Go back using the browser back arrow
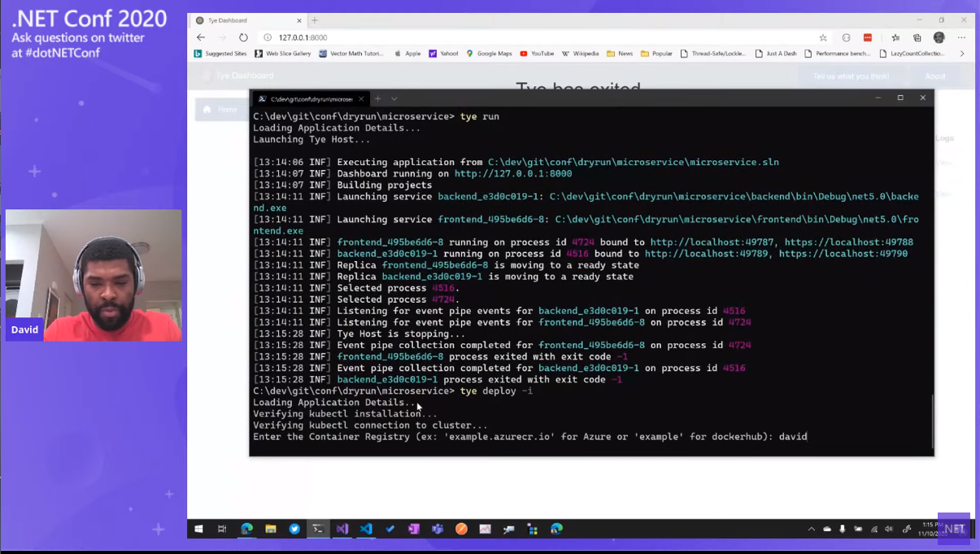980x554 pixels. [x=201, y=37]
